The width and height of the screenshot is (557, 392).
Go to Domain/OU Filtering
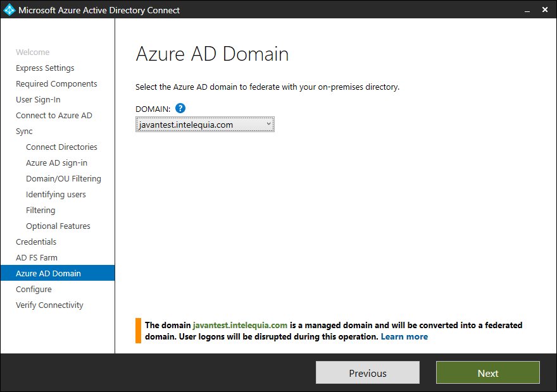click(x=63, y=178)
